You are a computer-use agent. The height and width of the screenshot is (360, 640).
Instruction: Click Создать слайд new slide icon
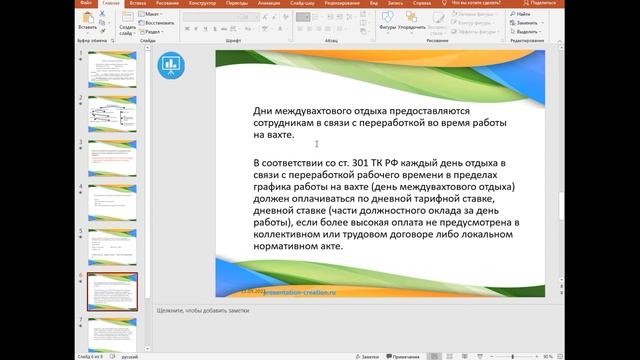pos(127,17)
